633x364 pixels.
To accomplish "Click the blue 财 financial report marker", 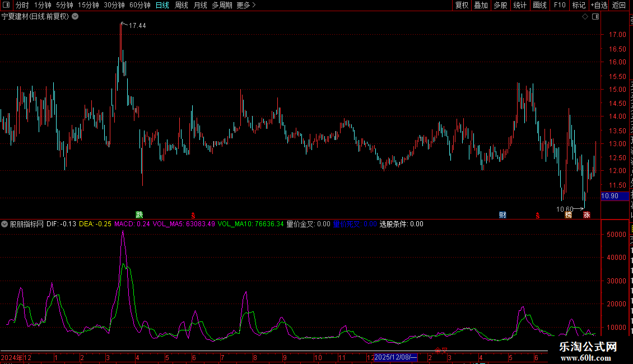I will (x=502, y=214).
